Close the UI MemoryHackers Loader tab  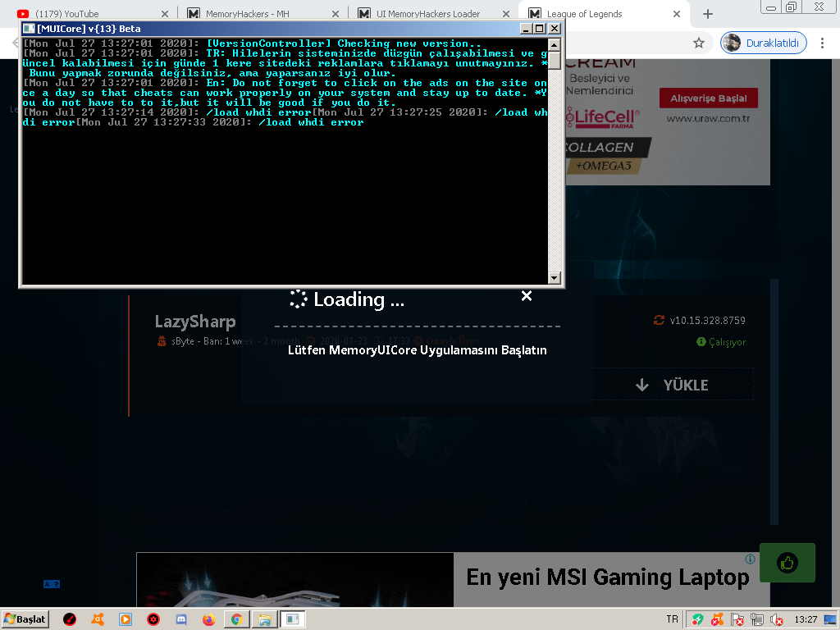[505, 14]
